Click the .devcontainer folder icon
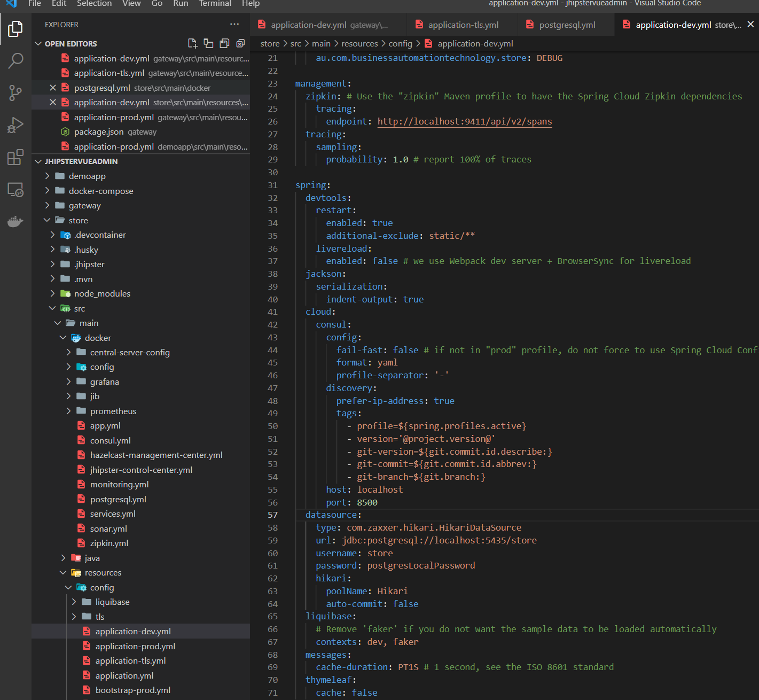 [x=66, y=235]
